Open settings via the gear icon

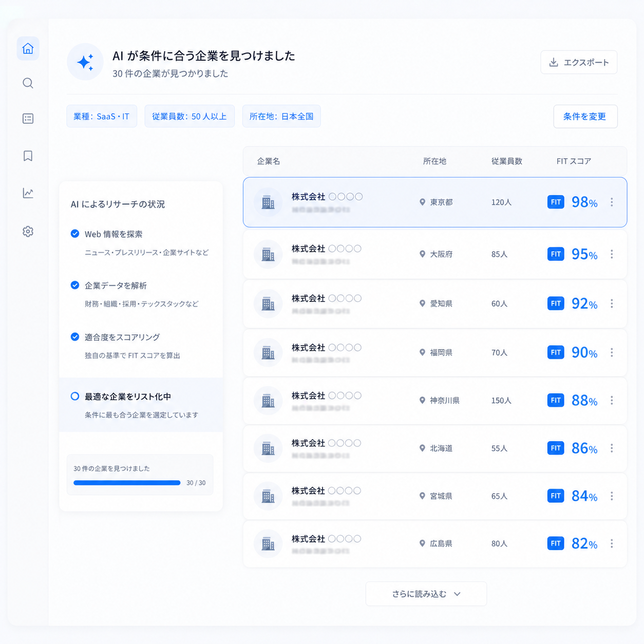click(x=28, y=232)
